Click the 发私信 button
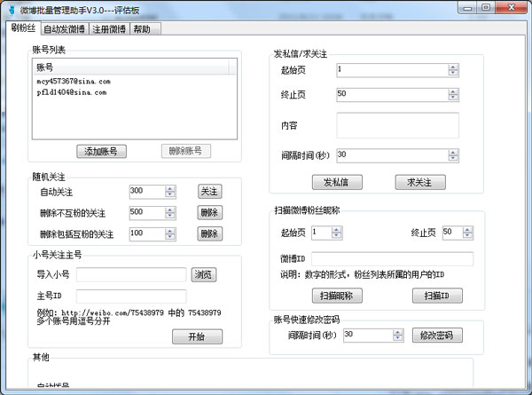Image resolution: width=532 pixels, height=395 pixels. tap(337, 182)
